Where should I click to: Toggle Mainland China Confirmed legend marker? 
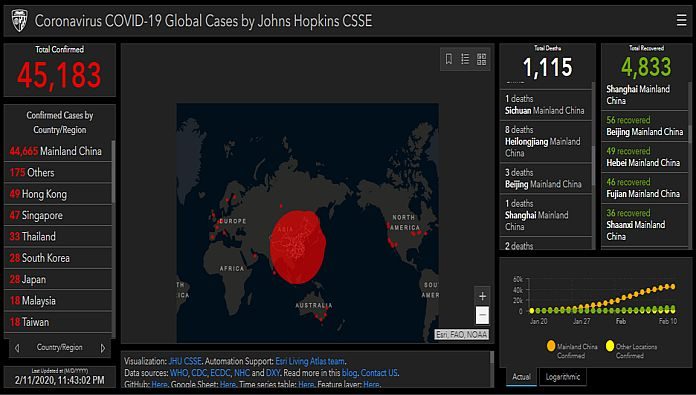pos(551,346)
